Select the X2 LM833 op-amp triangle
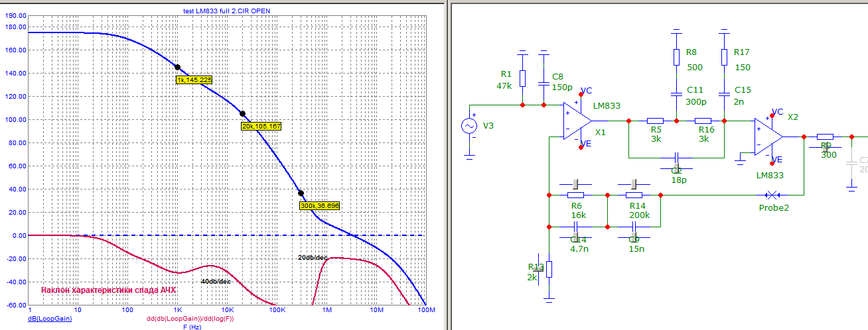The width and height of the screenshot is (868, 330). click(x=768, y=137)
